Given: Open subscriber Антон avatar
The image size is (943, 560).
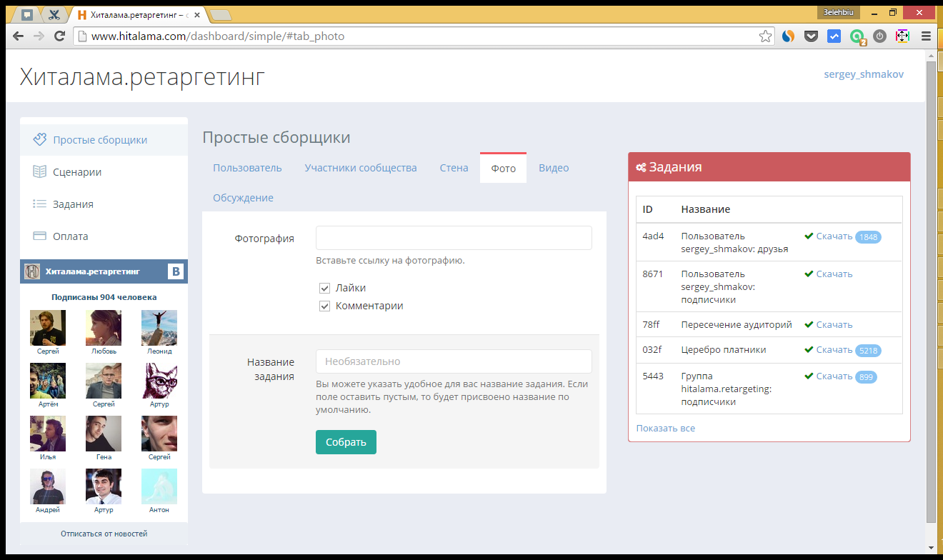Looking at the screenshot, I should [x=159, y=486].
